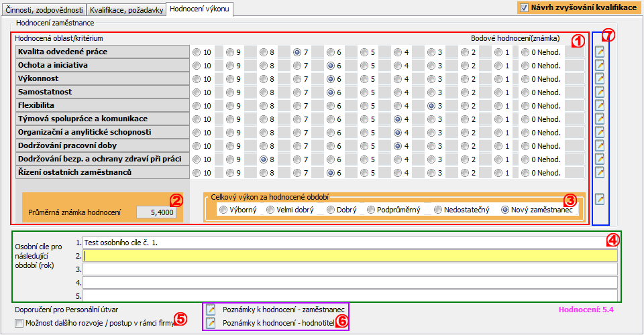This screenshot has width=644, height=335.
Task: Open note editor icon for Flexibilita row
Action: pyautogui.click(x=600, y=105)
